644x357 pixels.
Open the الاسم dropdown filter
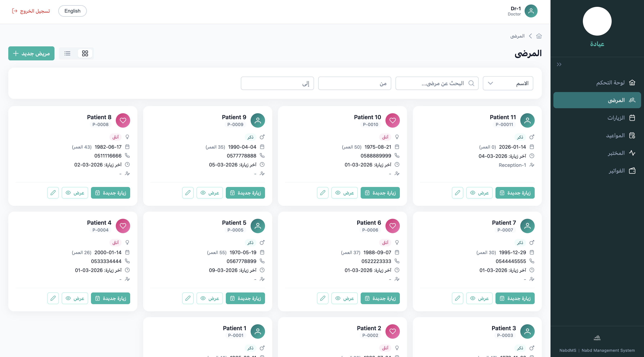pos(508,83)
